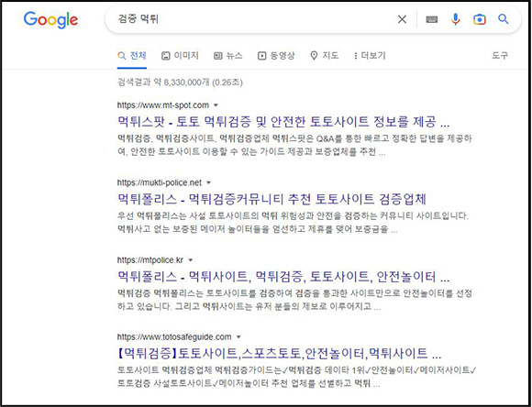Expand the arrow beside mukti-police.net URL
The width and height of the screenshot is (532, 407).
pos(208,182)
